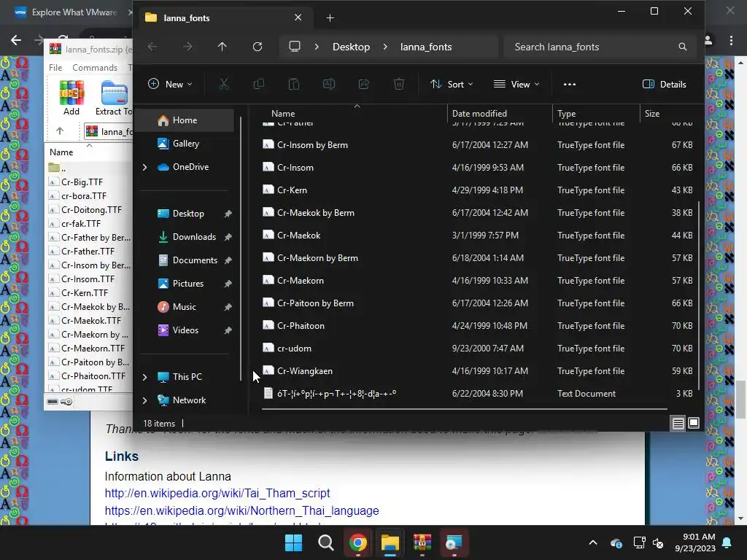Viewport: 747px width, 560px height.
Task: Click the Share icon in toolbar
Action: point(364,85)
